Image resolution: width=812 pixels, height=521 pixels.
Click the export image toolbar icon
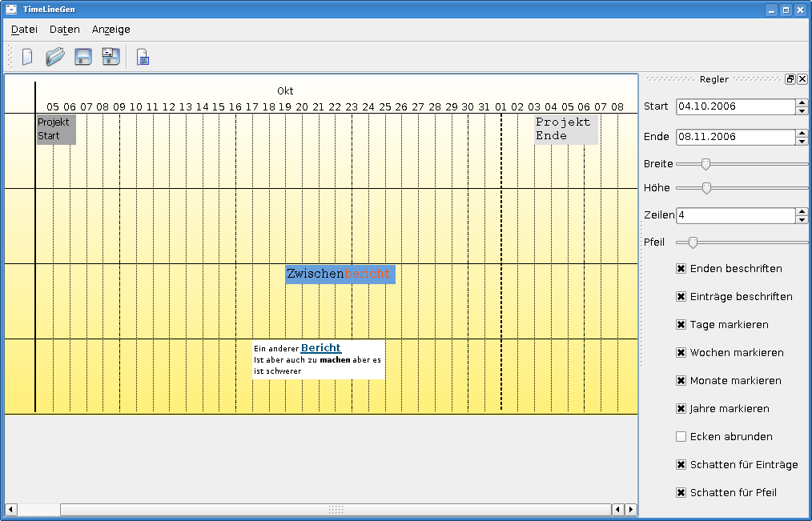[143, 58]
